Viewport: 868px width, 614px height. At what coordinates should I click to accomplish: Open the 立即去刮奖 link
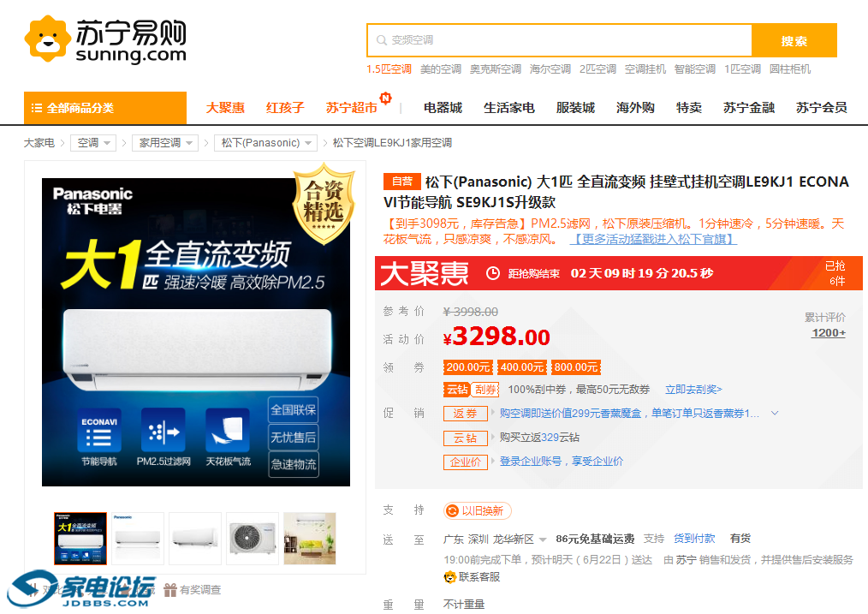click(693, 390)
